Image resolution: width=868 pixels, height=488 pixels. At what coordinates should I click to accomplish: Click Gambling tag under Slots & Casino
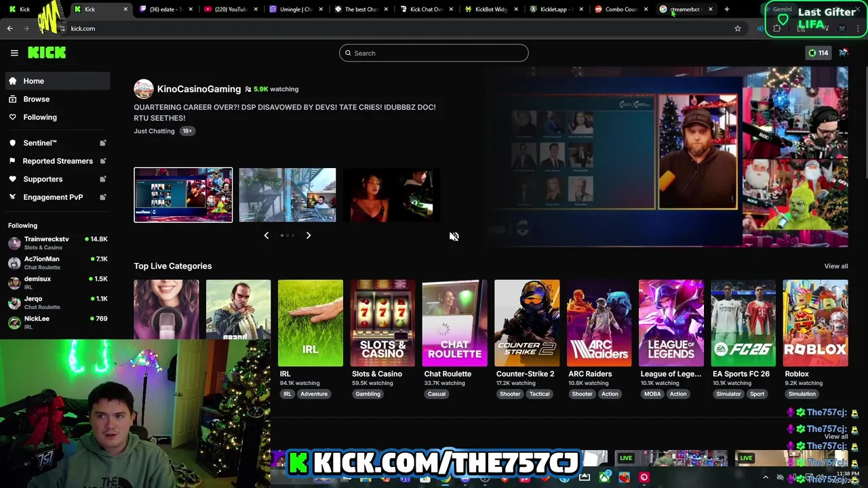tap(368, 394)
